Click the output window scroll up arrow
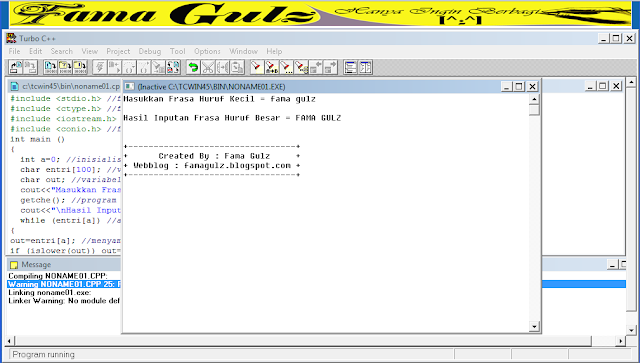Screen dimensions: 640x363 [534, 99]
